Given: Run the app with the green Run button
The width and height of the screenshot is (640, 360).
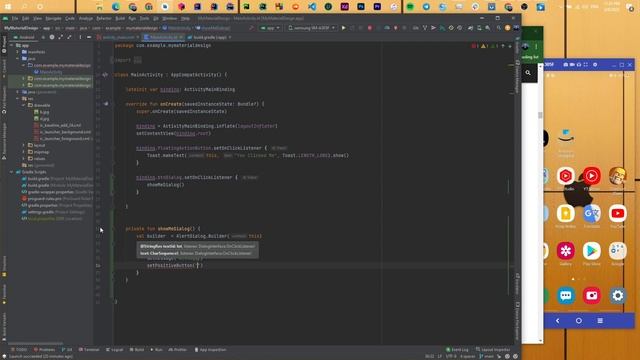Looking at the screenshot, I should click(344, 28).
